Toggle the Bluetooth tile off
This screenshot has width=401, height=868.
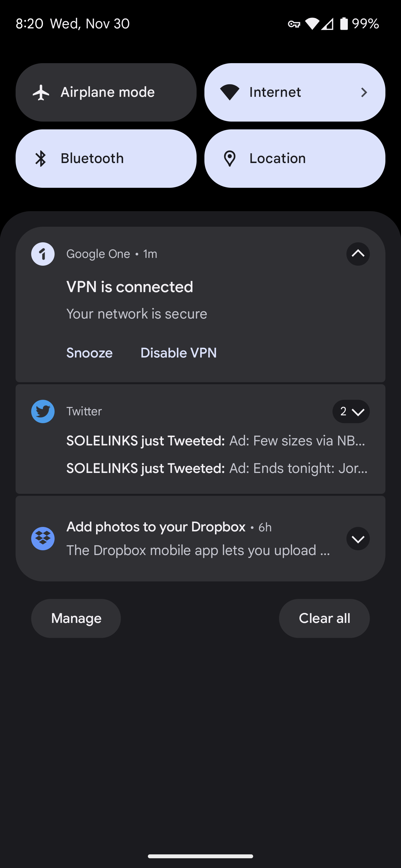[x=106, y=158]
